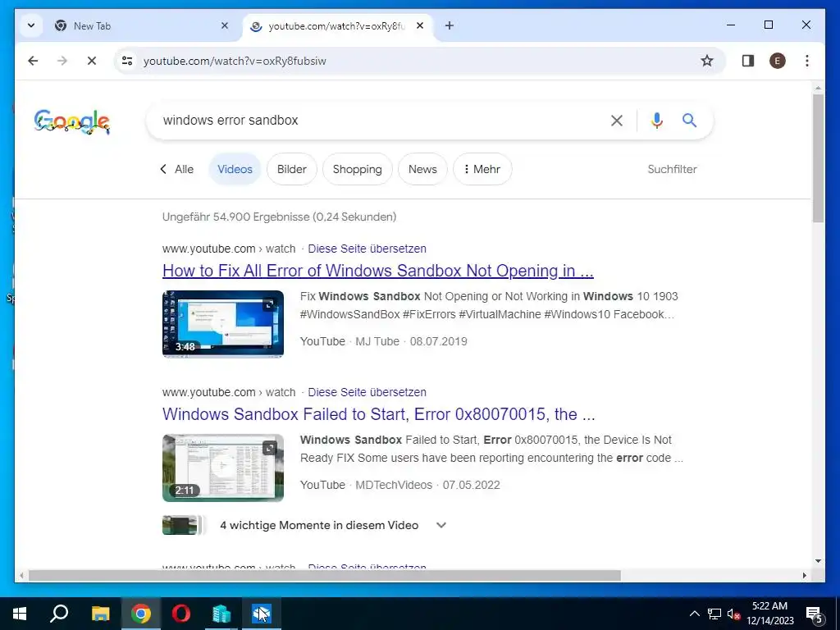Expand preview icon on 3:48 thumbnail
This screenshot has width=840, height=630.
point(269,305)
